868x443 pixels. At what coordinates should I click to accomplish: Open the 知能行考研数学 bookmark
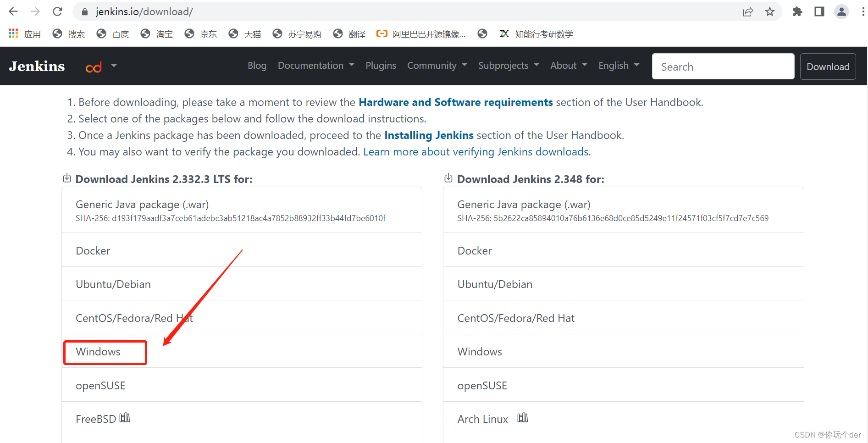click(x=536, y=34)
